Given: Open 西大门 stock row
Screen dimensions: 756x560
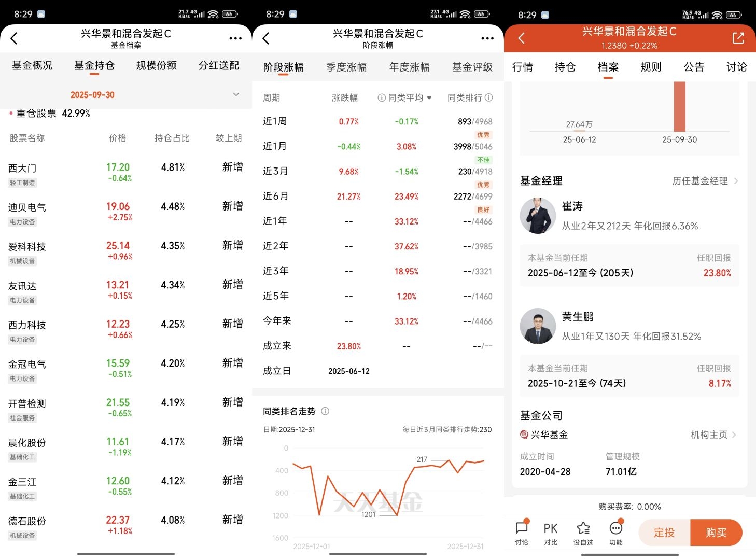Looking at the screenshot, I should [x=126, y=175].
